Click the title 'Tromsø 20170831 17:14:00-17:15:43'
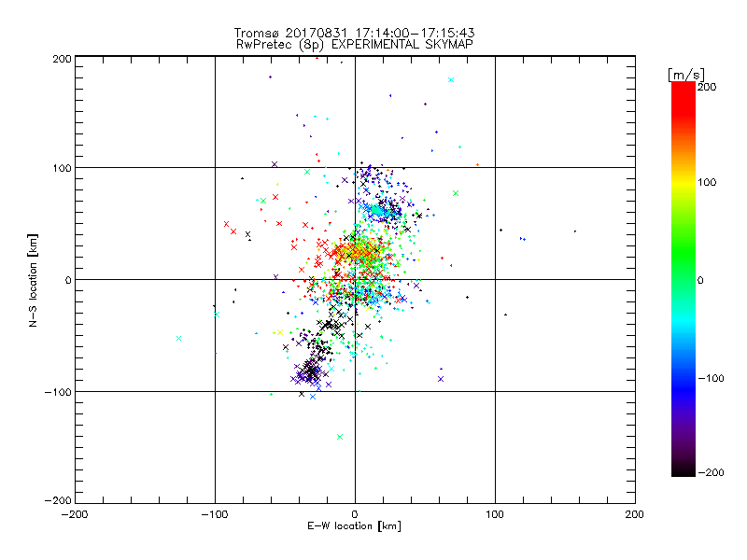747x560 pixels. 354,33
